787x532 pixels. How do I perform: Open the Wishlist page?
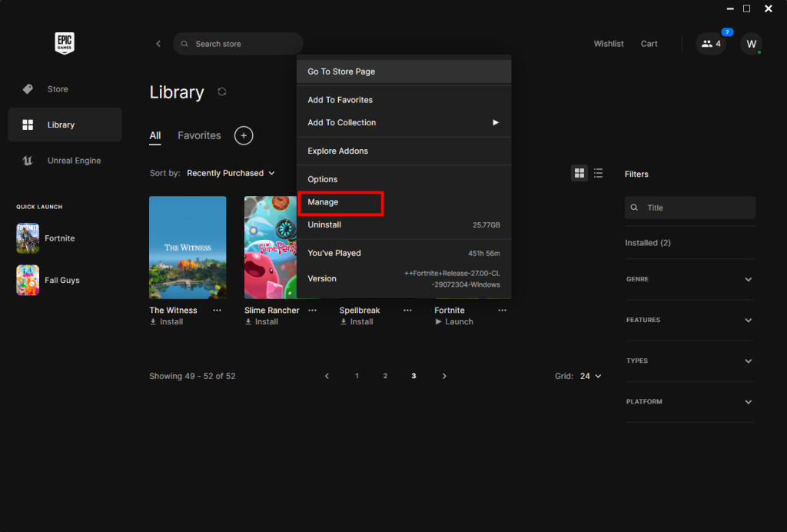coord(609,44)
